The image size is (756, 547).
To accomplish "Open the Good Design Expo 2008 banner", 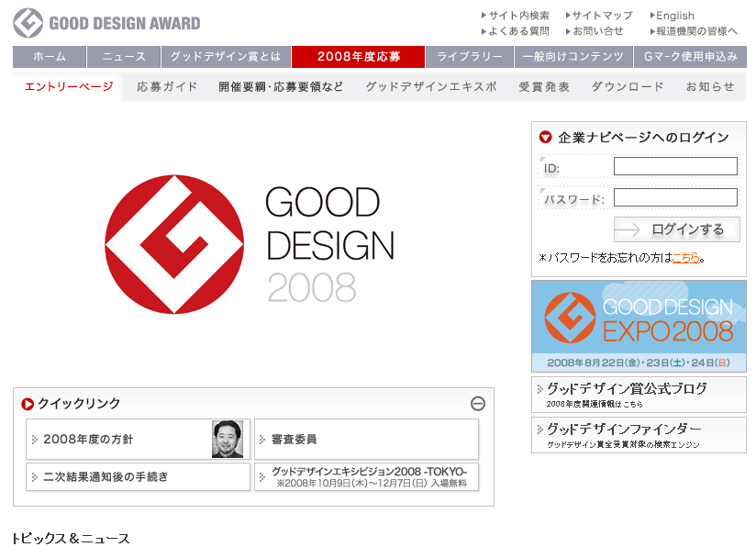I will 639,326.
